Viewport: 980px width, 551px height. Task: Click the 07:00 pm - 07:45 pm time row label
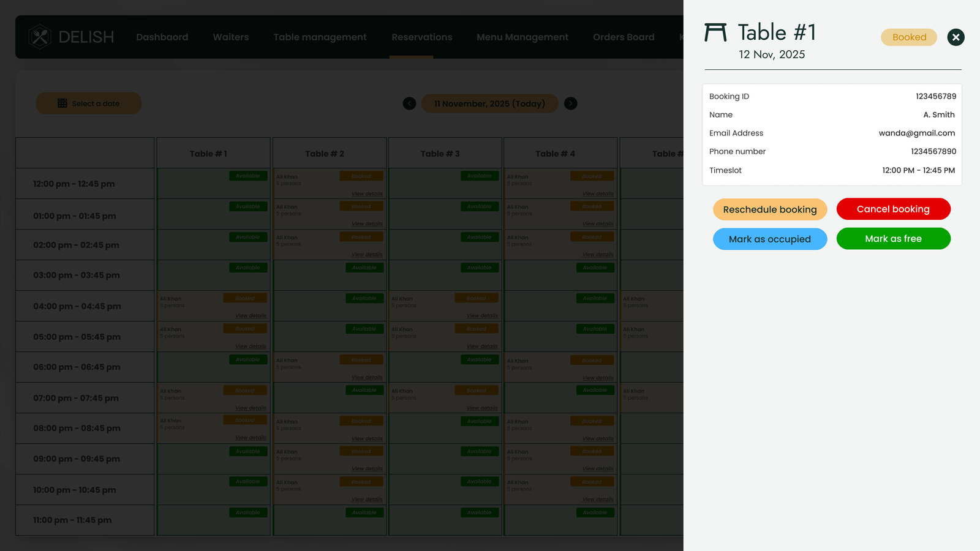click(76, 398)
